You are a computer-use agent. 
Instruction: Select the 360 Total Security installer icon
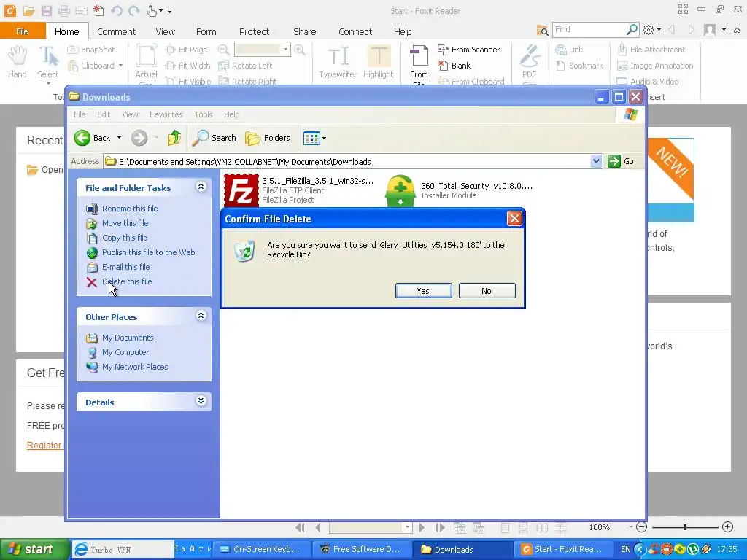pos(400,190)
